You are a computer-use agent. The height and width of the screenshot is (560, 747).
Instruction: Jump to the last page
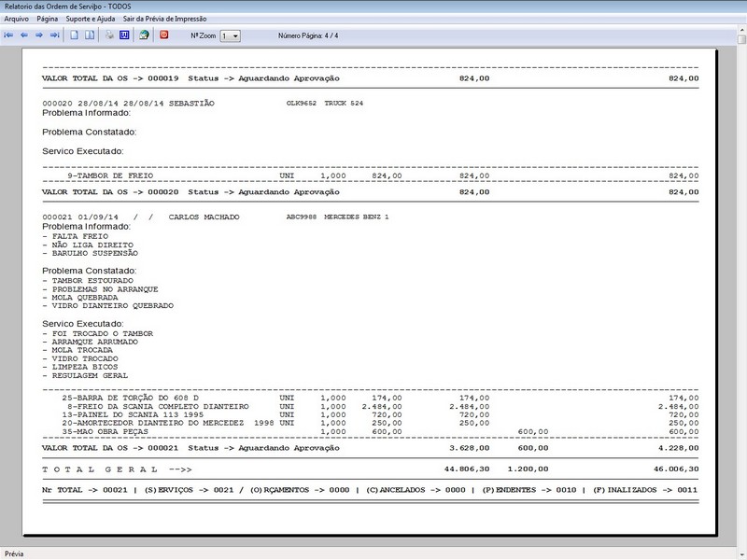point(54,35)
